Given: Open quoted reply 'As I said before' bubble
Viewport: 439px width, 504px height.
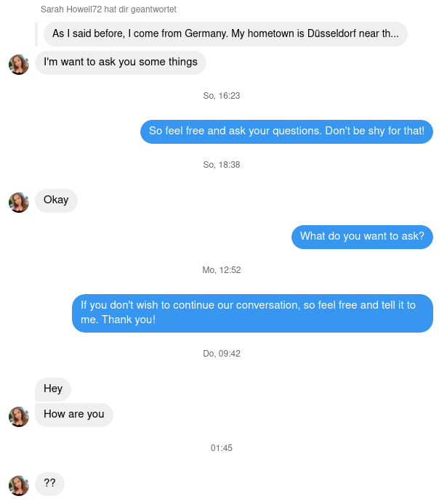Looking at the screenshot, I should click(x=225, y=34).
